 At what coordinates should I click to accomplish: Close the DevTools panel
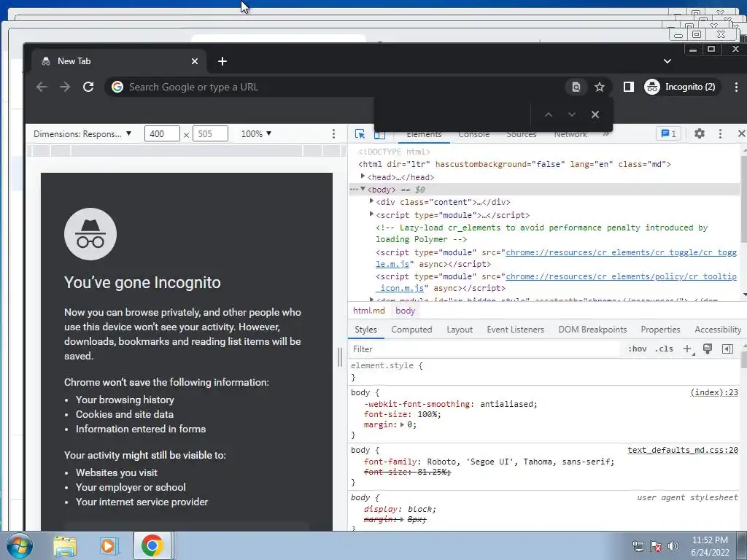[741, 134]
